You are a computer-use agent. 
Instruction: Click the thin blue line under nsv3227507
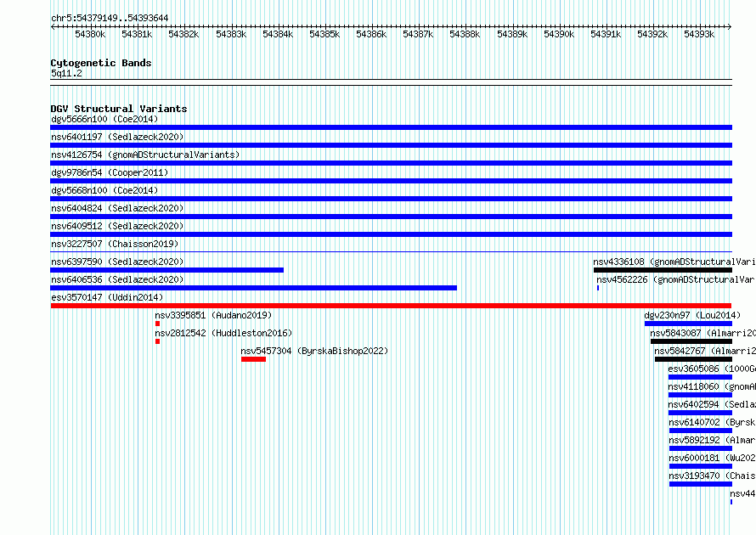(391, 251)
